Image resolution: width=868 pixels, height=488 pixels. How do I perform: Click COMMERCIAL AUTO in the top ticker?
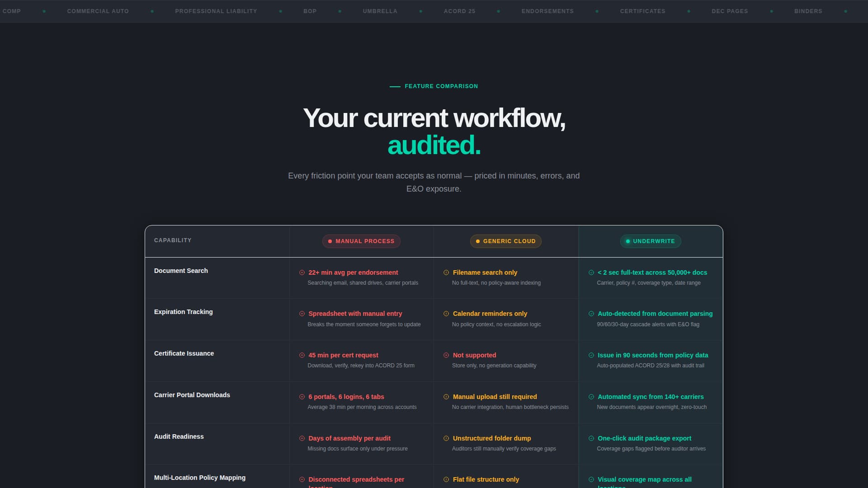click(x=98, y=11)
